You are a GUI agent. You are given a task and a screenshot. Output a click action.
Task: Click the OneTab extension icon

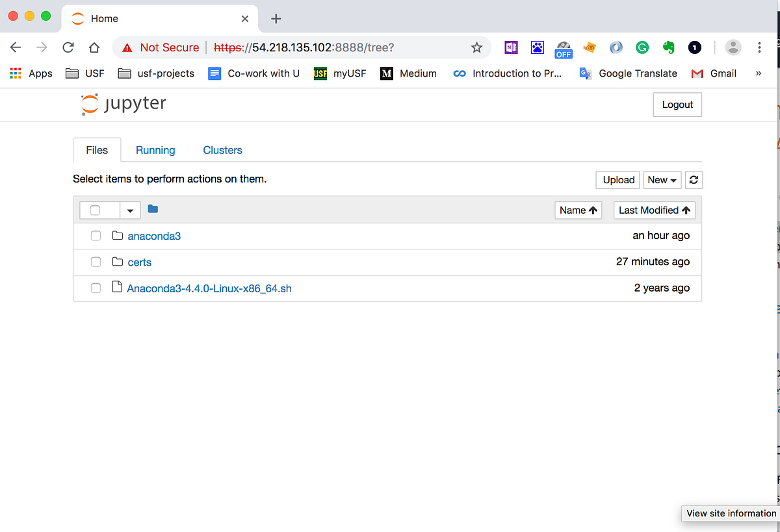click(x=694, y=47)
